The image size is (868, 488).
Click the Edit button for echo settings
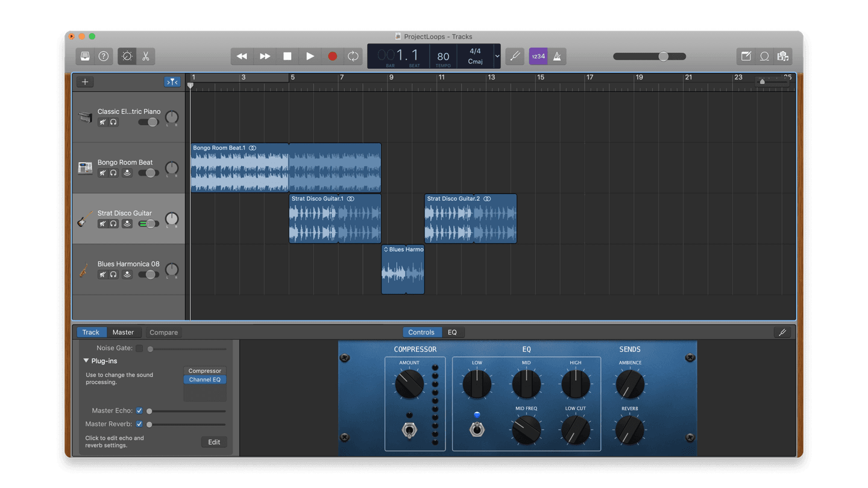tap(214, 442)
